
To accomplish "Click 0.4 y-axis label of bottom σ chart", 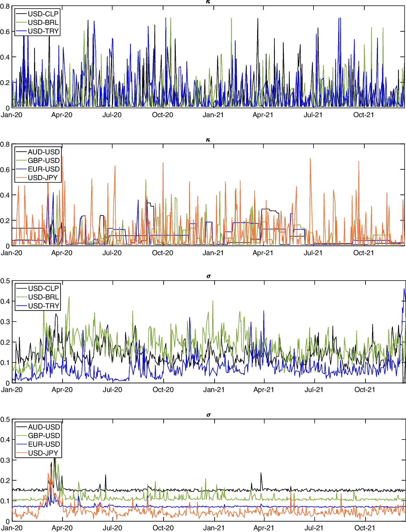I will 5,440.
